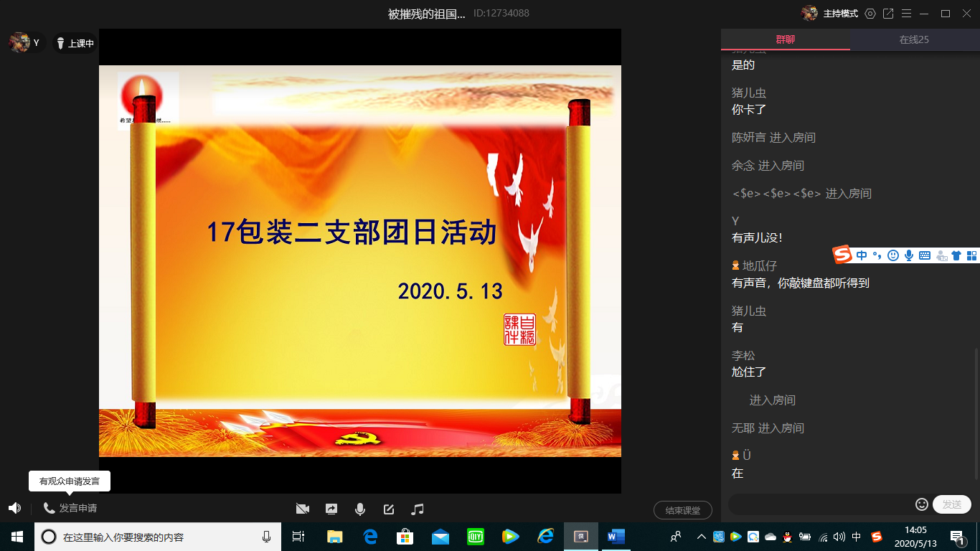Open the whiteboard edit pencil icon

click(x=389, y=509)
